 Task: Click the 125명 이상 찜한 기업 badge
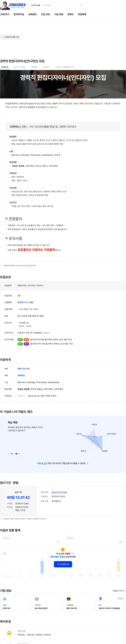[10, 37]
